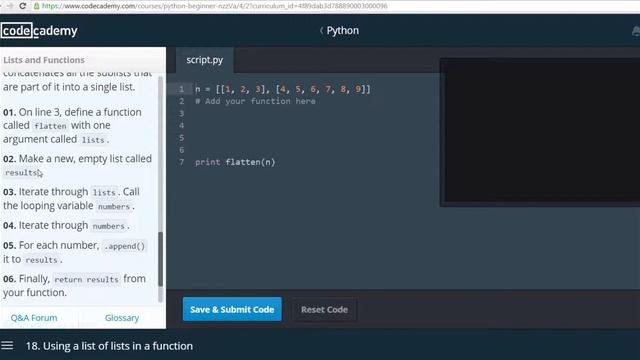Viewport: 640px width, 360px height.
Task: Go forward with browser arrow icon
Action: 10,6
